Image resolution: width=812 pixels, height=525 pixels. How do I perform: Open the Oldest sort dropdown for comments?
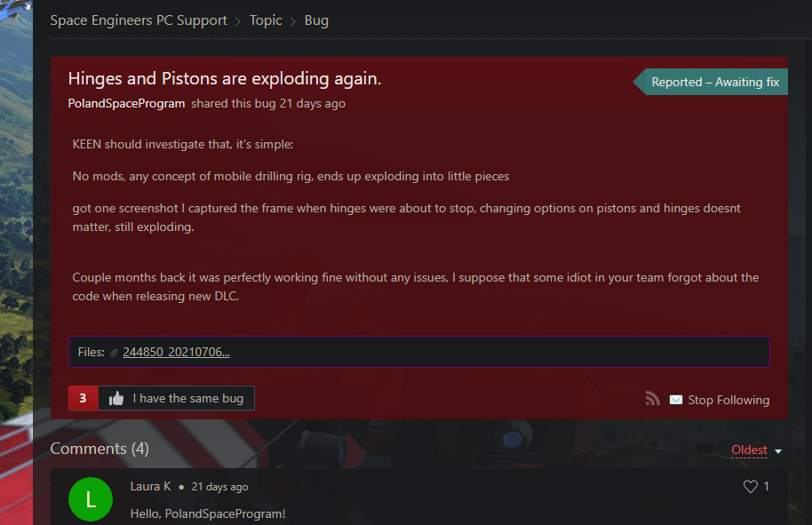pos(755,450)
